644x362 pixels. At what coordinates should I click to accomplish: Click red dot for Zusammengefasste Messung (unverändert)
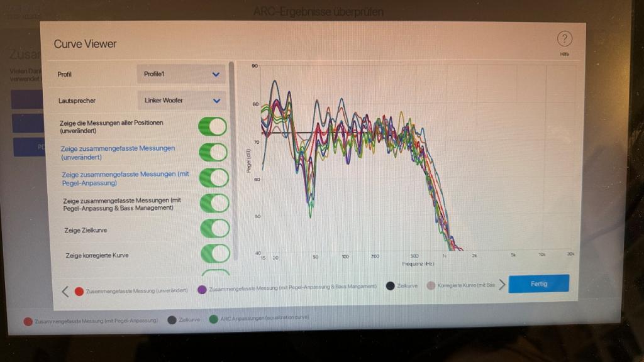pyautogui.click(x=79, y=291)
